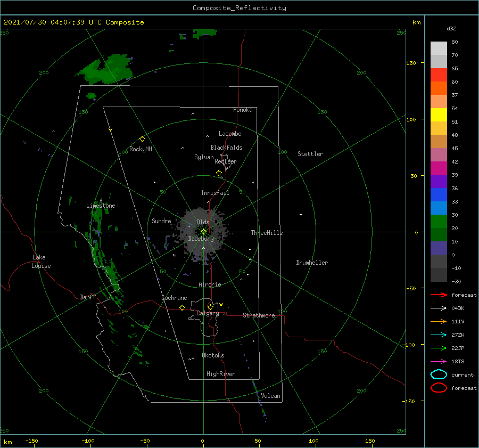The height and width of the screenshot is (448, 479).
Task: Click the red forecast ellipse legend symbol
Action: [x=439, y=388]
